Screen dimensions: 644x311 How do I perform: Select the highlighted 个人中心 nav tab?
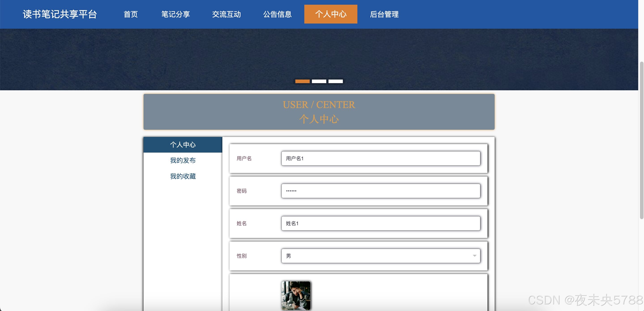point(331,14)
